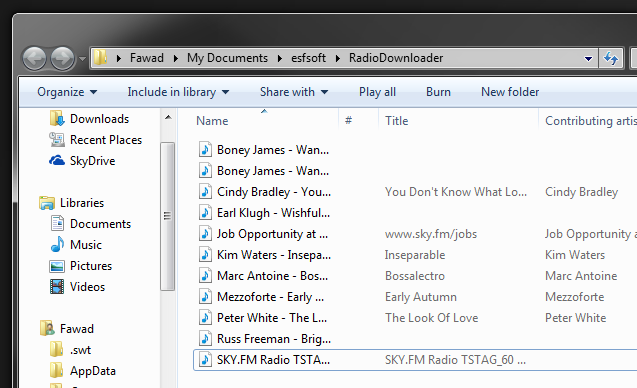Select Peter White - The L... file
The height and width of the screenshot is (388, 637).
(x=272, y=318)
